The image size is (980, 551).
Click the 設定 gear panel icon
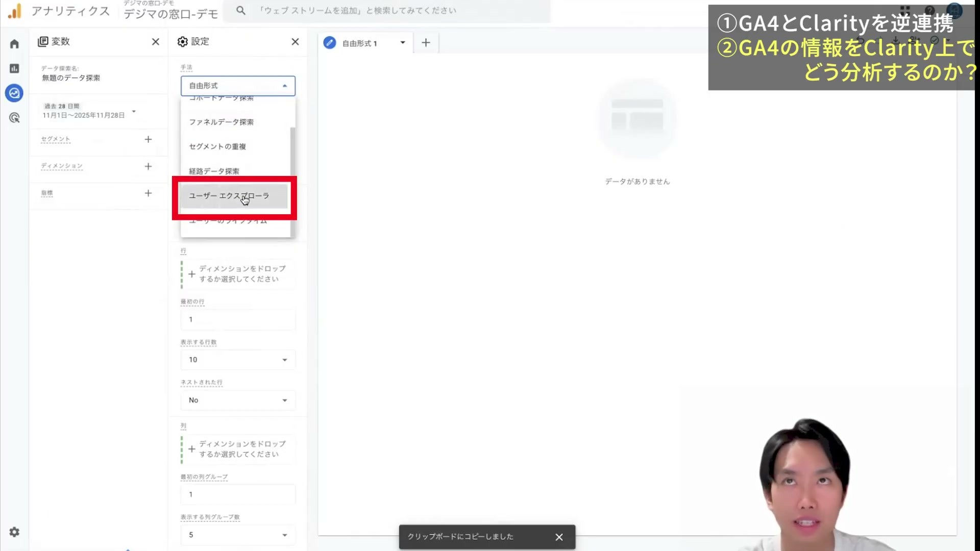pos(183,42)
